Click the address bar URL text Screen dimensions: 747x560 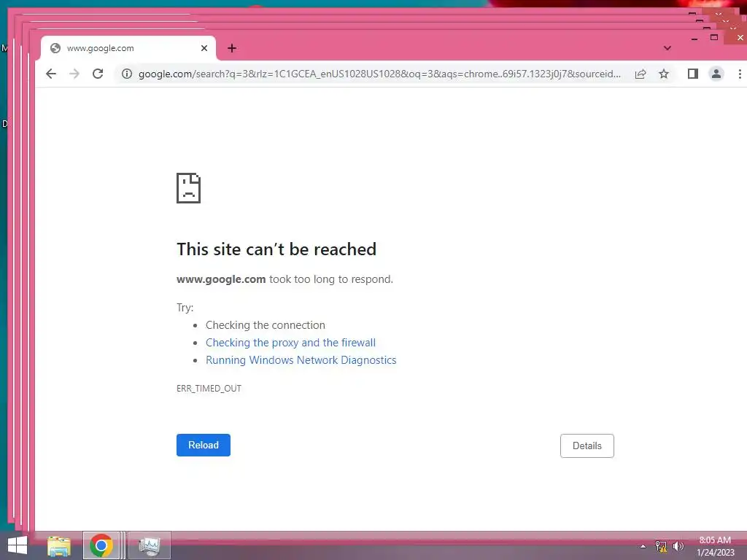pos(379,74)
